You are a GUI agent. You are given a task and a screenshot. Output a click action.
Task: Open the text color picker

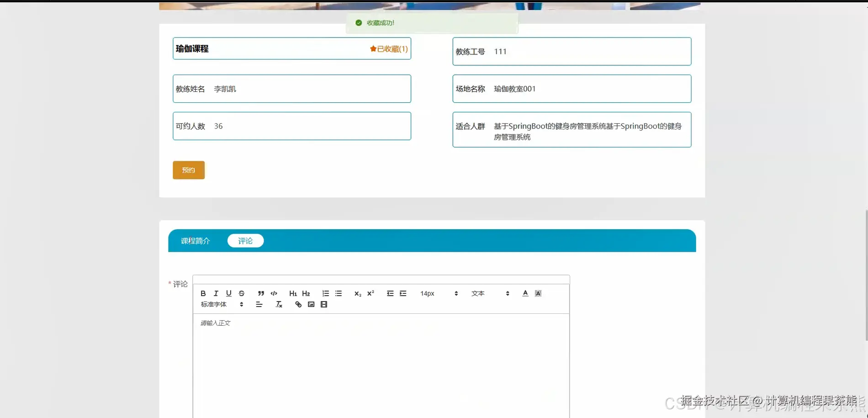coord(525,293)
